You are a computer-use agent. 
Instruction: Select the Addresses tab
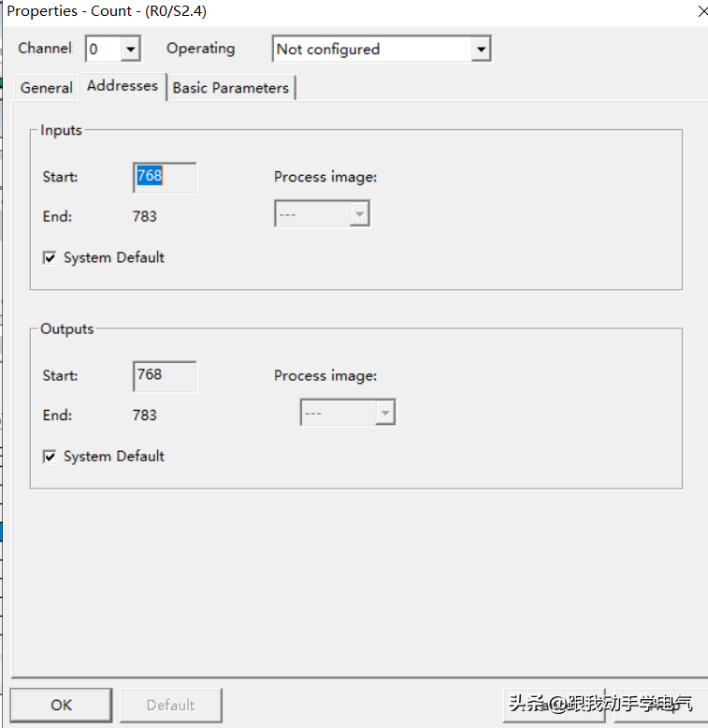[123, 86]
